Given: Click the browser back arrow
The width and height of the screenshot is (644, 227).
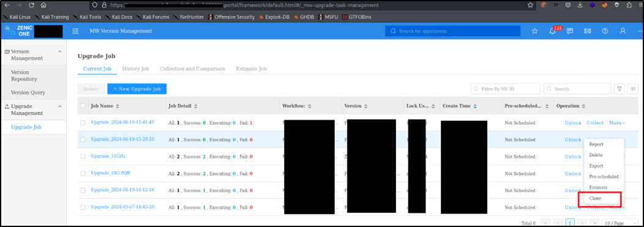Looking at the screenshot, I should point(7,6).
